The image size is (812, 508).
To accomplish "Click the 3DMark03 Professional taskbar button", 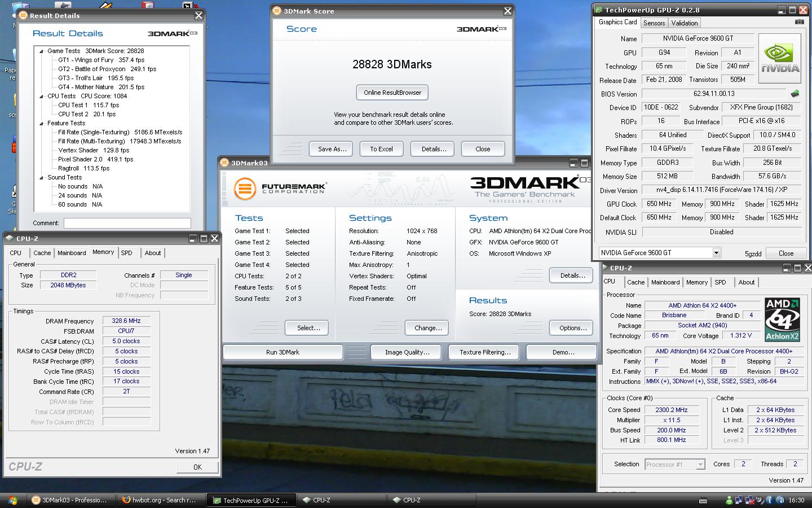I will pos(70,500).
